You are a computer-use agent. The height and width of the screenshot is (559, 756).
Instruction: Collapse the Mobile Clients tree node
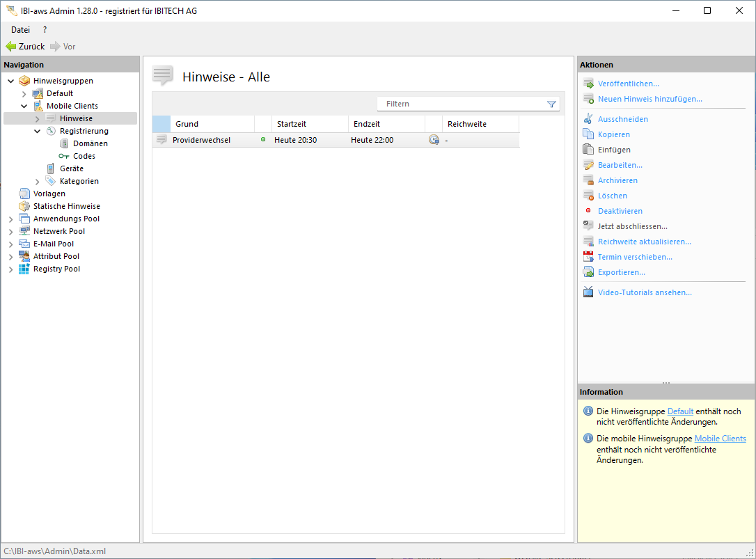pos(24,107)
